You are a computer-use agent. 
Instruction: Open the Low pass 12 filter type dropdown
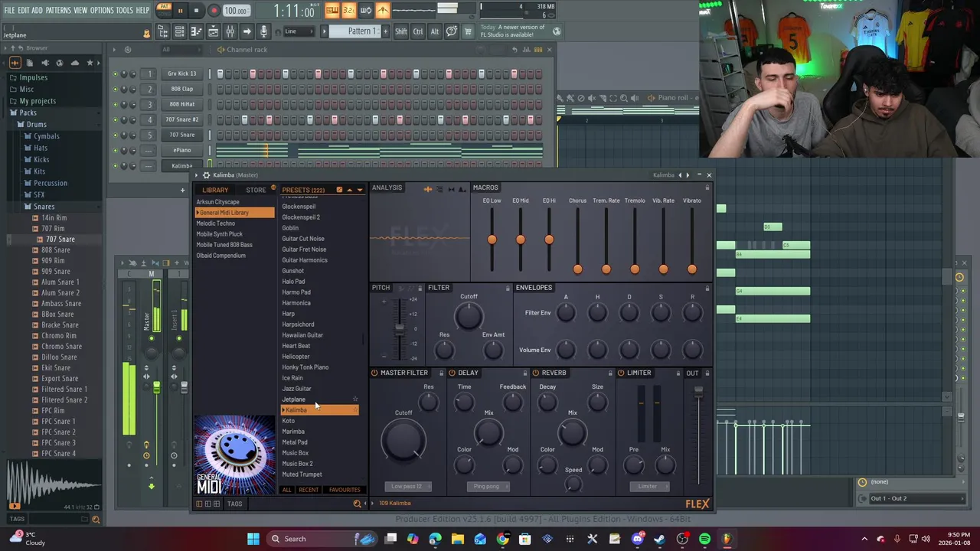point(407,487)
